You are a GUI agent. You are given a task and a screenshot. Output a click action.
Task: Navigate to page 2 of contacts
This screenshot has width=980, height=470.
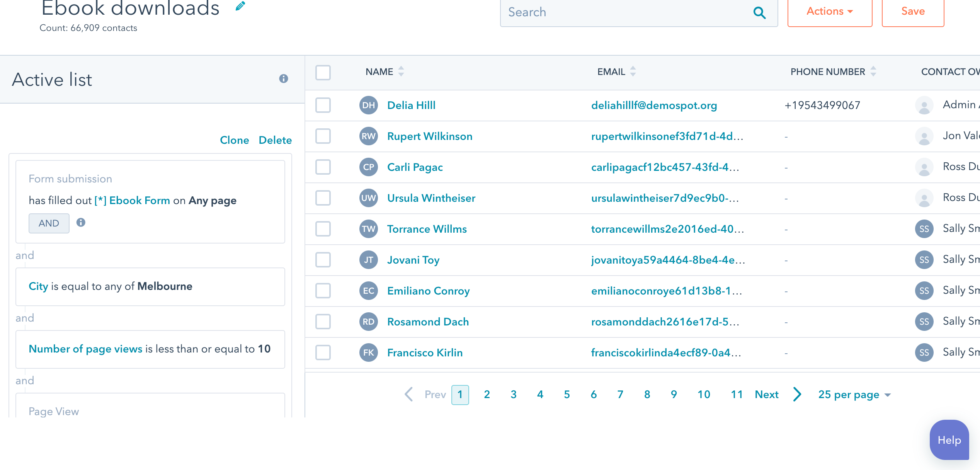[x=487, y=394]
